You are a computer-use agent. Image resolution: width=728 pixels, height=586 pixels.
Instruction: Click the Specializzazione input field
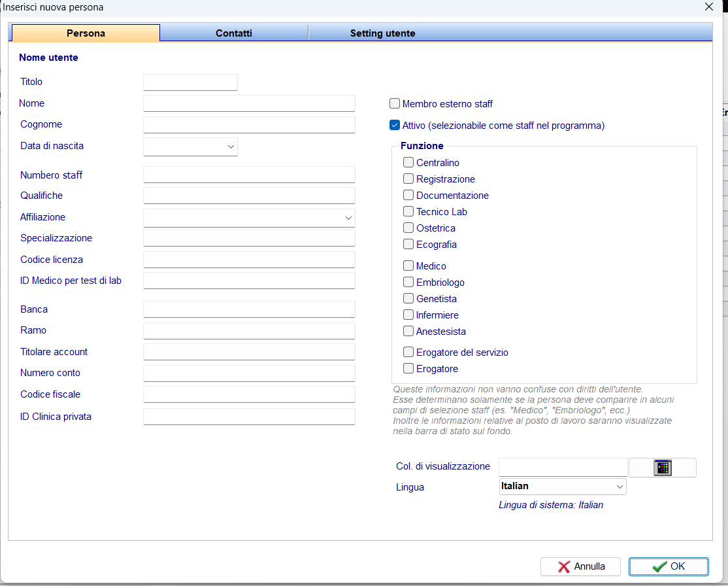(x=250, y=238)
